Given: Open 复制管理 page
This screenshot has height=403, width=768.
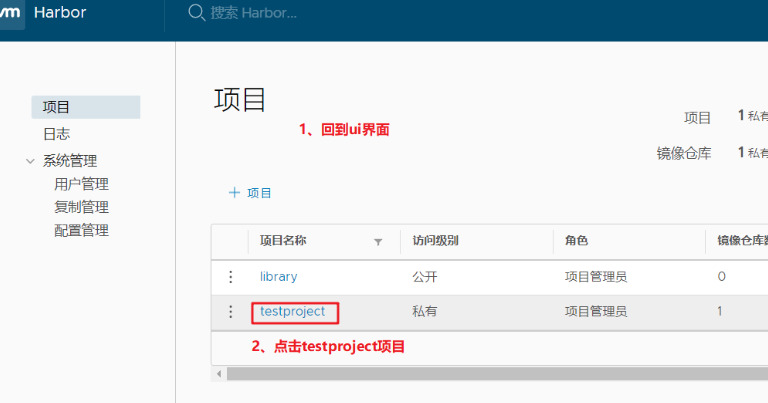Looking at the screenshot, I should pos(81,207).
